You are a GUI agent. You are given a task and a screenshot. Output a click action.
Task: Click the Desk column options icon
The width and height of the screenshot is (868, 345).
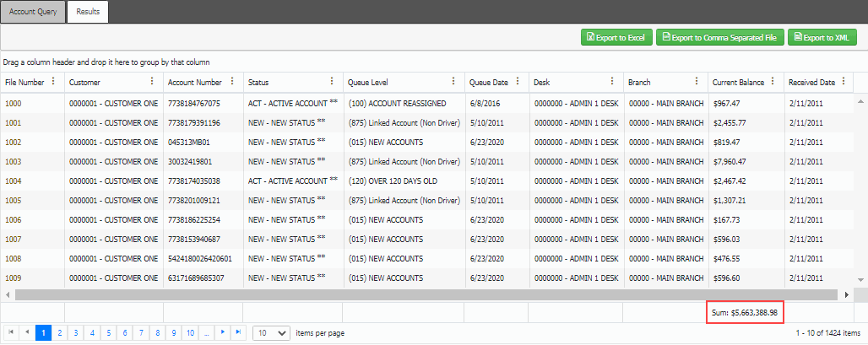(x=610, y=82)
